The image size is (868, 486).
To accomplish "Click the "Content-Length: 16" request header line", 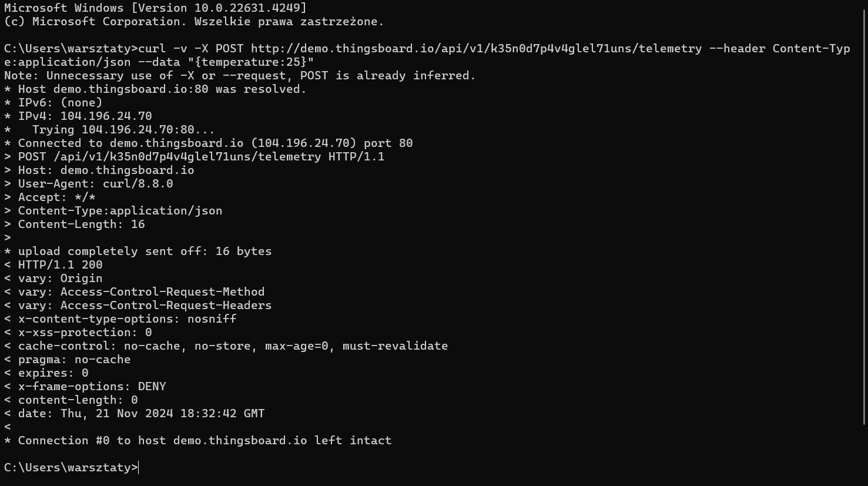I will (75, 224).
